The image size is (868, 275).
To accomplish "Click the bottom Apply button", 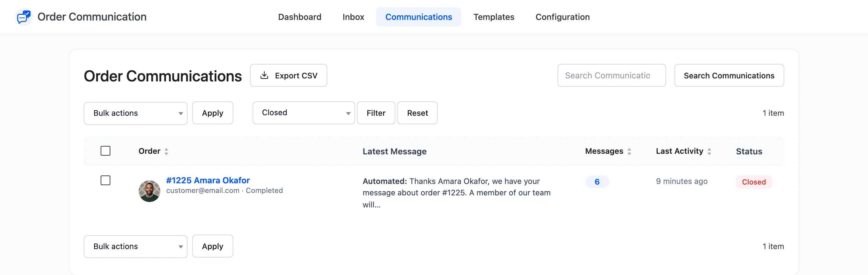I will pos(212,246).
